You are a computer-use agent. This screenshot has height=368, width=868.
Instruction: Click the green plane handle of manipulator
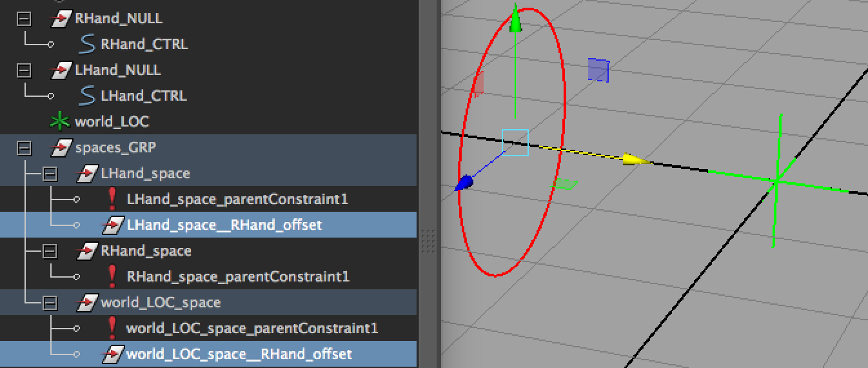click(x=564, y=185)
